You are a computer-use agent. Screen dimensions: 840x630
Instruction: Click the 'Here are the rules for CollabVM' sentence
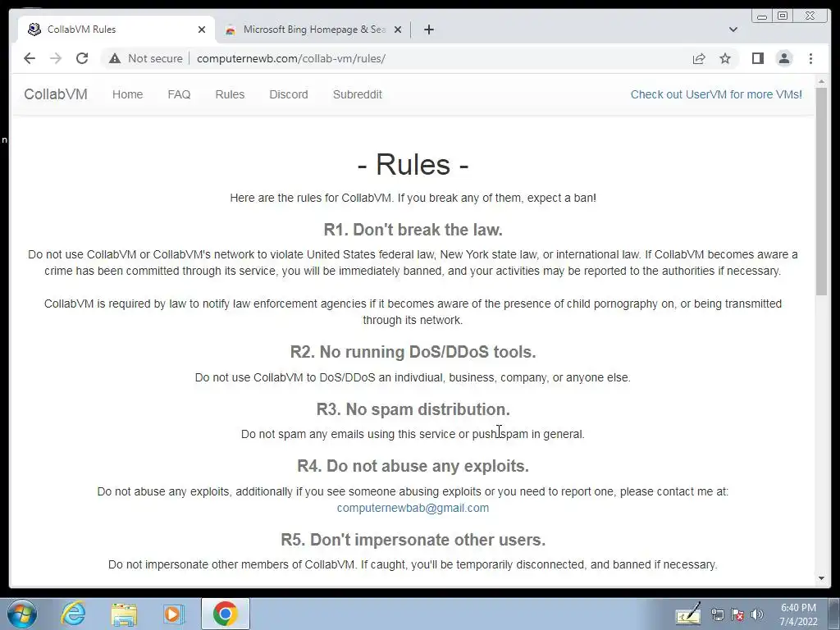click(x=413, y=198)
